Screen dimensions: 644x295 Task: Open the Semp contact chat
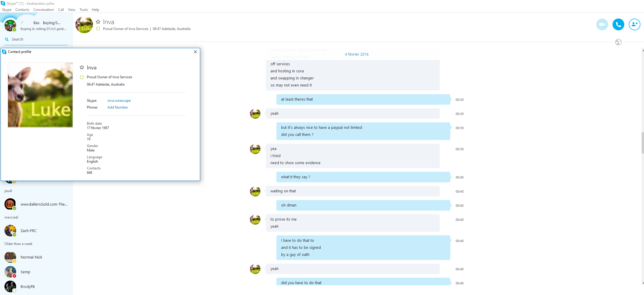(x=36, y=272)
